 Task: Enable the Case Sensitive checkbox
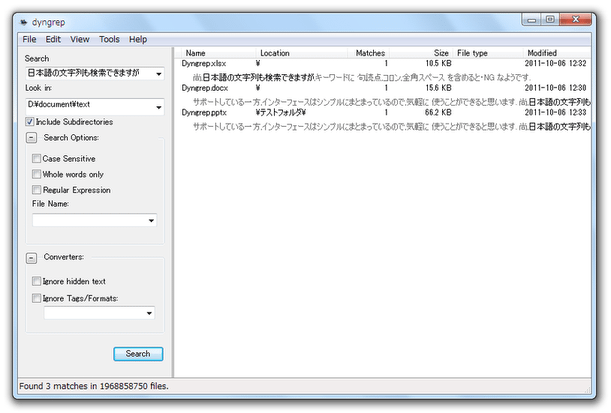(36, 159)
